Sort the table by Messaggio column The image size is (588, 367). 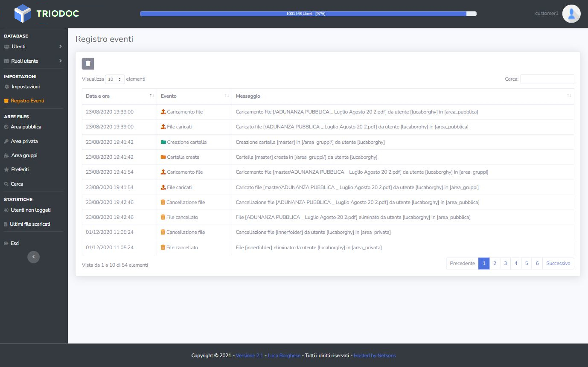(x=403, y=96)
